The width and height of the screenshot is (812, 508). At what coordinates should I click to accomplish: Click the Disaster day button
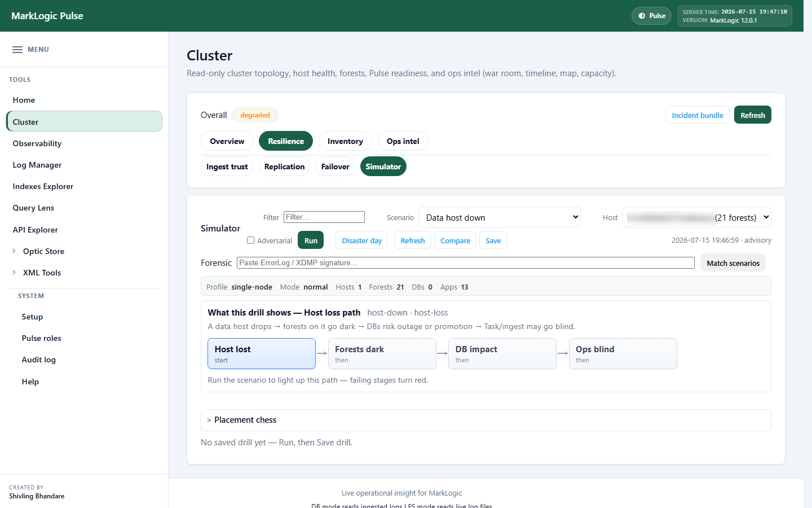[x=362, y=240]
